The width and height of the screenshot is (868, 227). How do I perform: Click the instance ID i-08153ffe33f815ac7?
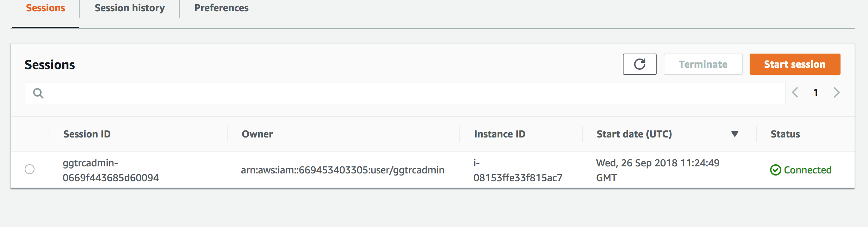click(x=517, y=170)
